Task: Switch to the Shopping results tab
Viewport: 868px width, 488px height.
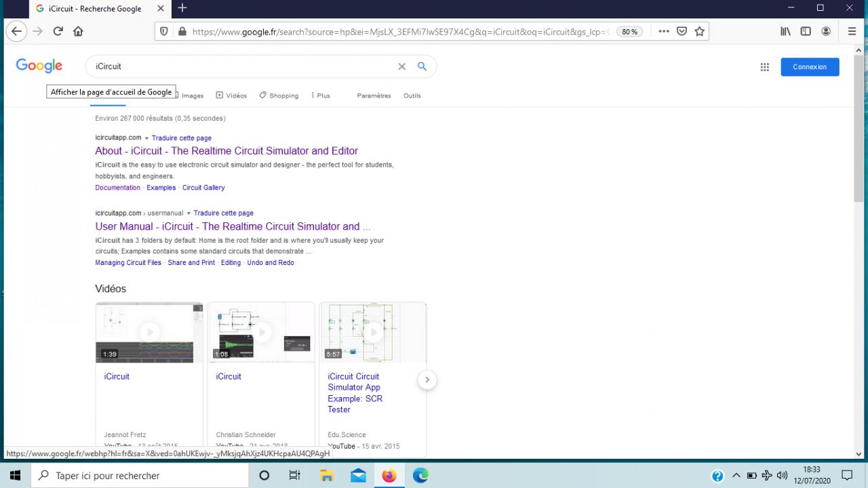Action: coord(279,96)
